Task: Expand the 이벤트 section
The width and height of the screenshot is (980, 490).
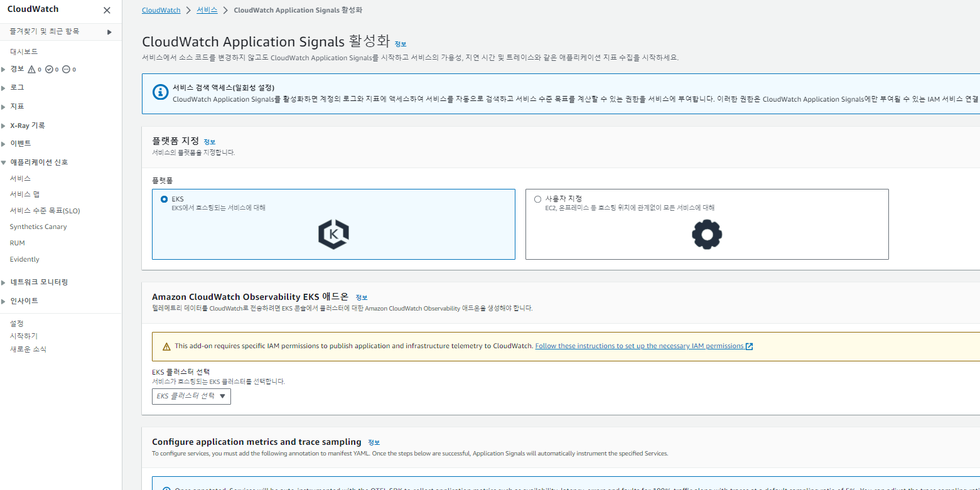Action: coord(4,144)
